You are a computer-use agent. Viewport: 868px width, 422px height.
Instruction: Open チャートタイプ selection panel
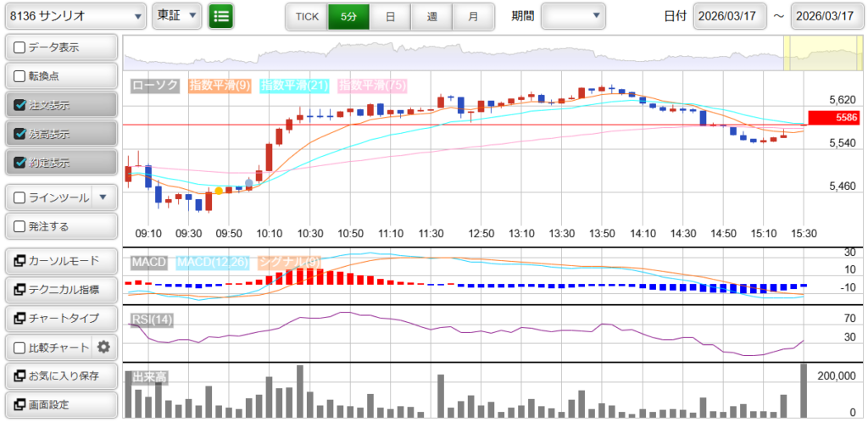(x=60, y=318)
